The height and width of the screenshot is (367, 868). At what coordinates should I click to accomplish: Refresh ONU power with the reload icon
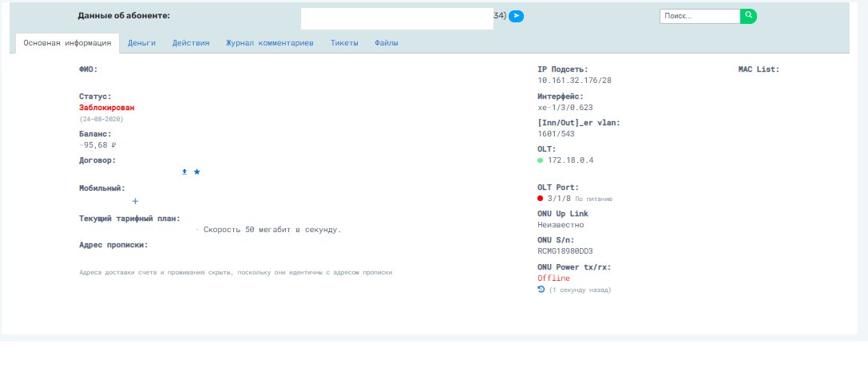[541, 289]
